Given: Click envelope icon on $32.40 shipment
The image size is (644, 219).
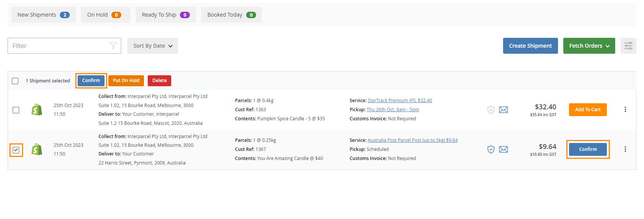Looking at the screenshot, I should 503,110.
